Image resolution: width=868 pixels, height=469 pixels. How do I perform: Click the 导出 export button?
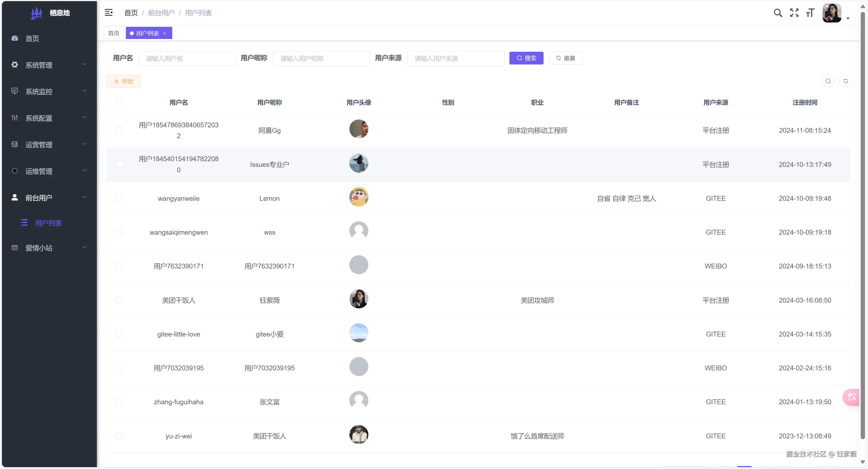(123, 81)
